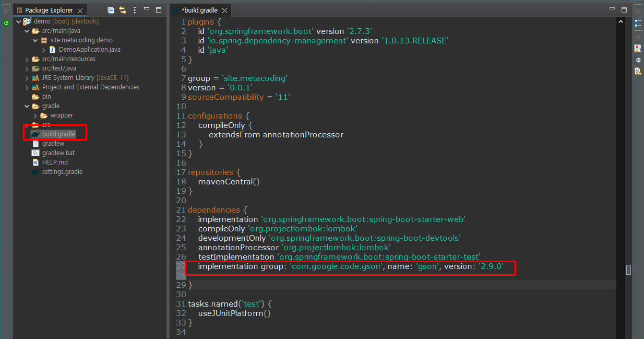
Task: Select the gradlew file
Action: (48, 144)
